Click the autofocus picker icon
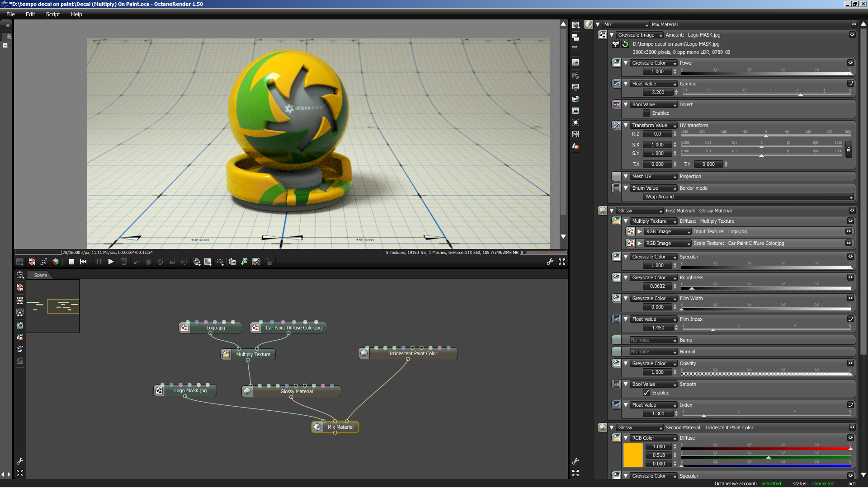868x488 pixels. click(x=137, y=262)
